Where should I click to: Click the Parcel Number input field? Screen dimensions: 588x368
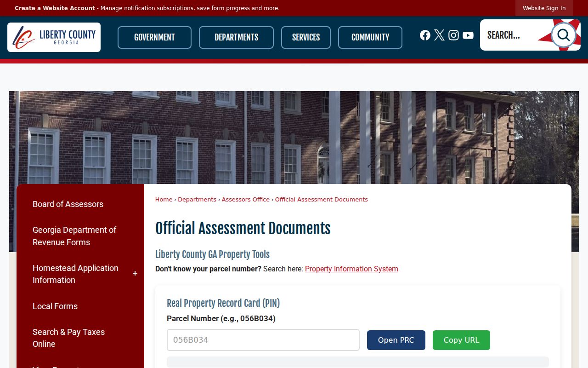click(263, 340)
